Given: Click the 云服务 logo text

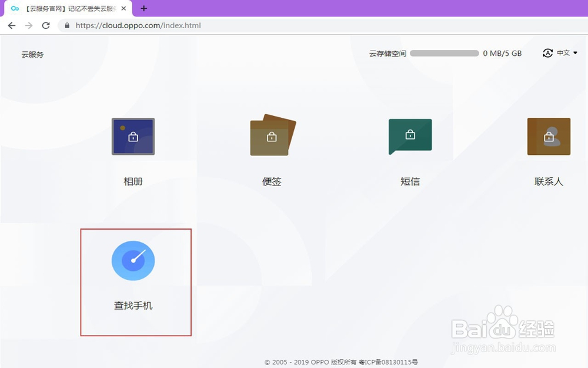Looking at the screenshot, I should tap(32, 54).
